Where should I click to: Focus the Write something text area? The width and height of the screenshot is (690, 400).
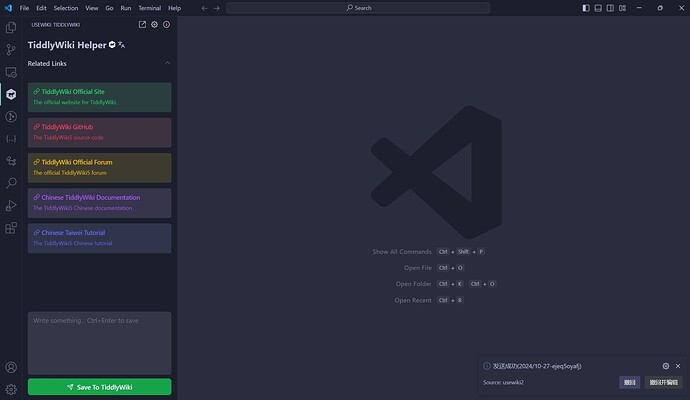point(99,343)
